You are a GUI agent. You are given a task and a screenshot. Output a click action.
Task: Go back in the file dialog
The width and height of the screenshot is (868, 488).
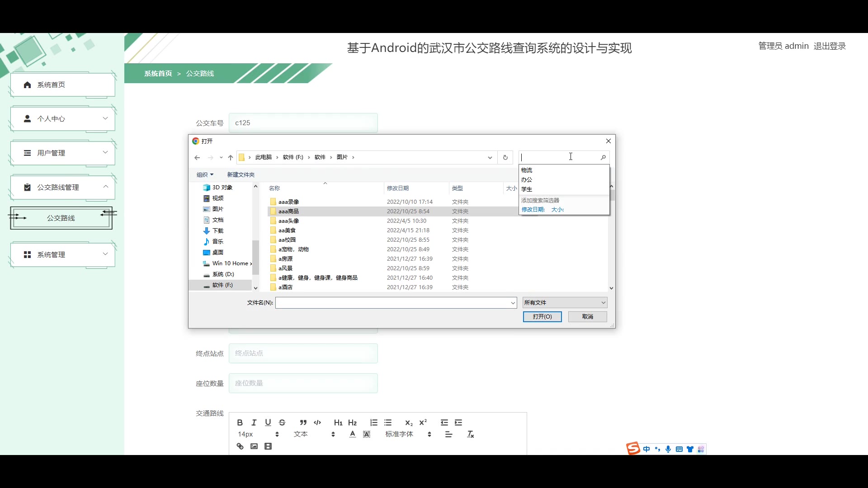pyautogui.click(x=197, y=158)
